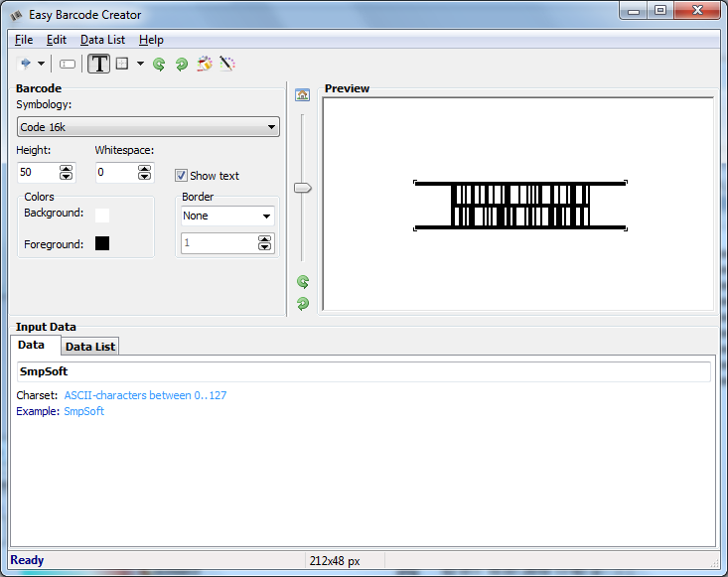728x577 pixels.
Task: Click the lower green rotate icon below the zoom slider
Action: [303, 303]
